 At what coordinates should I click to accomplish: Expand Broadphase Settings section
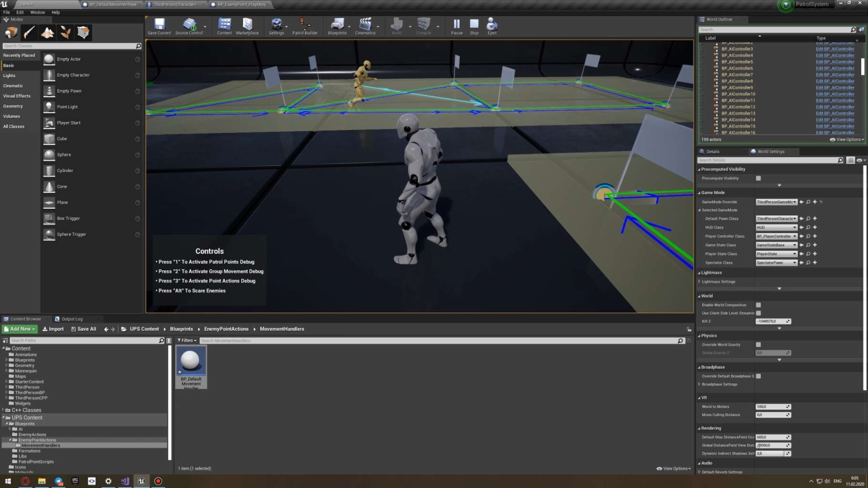click(700, 385)
